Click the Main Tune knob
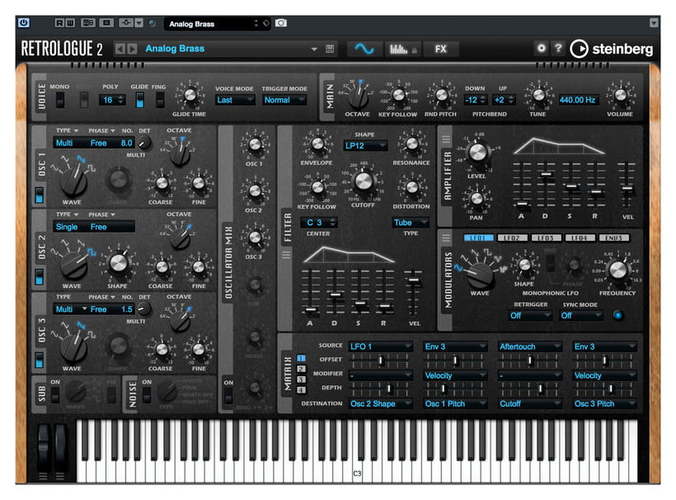 point(539,94)
